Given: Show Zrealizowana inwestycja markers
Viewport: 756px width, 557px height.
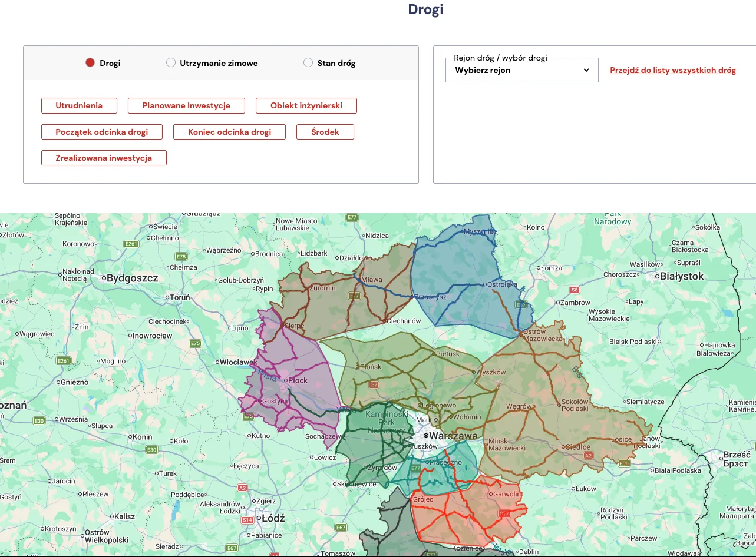Looking at the screenshot, I should coord(104,158).
